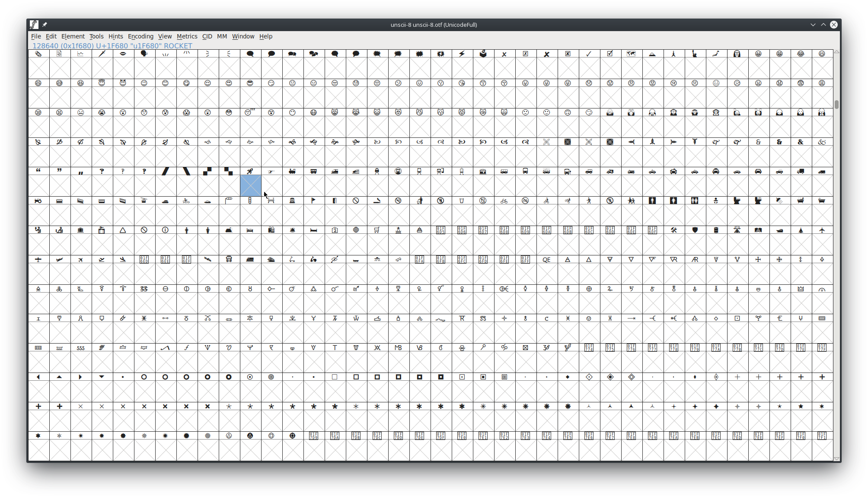Select the missing glyph box labeled 01F6ED
This screenshot has height=497, width=868.
[x=144, y=260]
